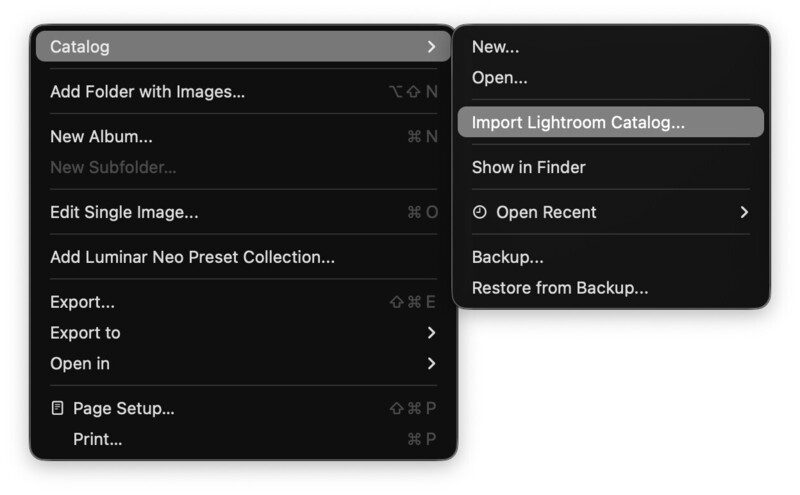This screenshot has height=495, width=800.
Task: Choose Import Lightroom Catalog
Action: (611, 122)
